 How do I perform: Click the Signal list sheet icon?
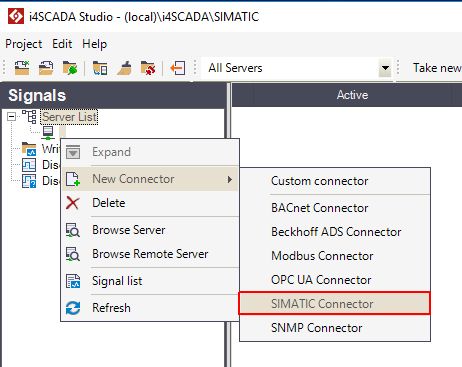coord(73,281)
